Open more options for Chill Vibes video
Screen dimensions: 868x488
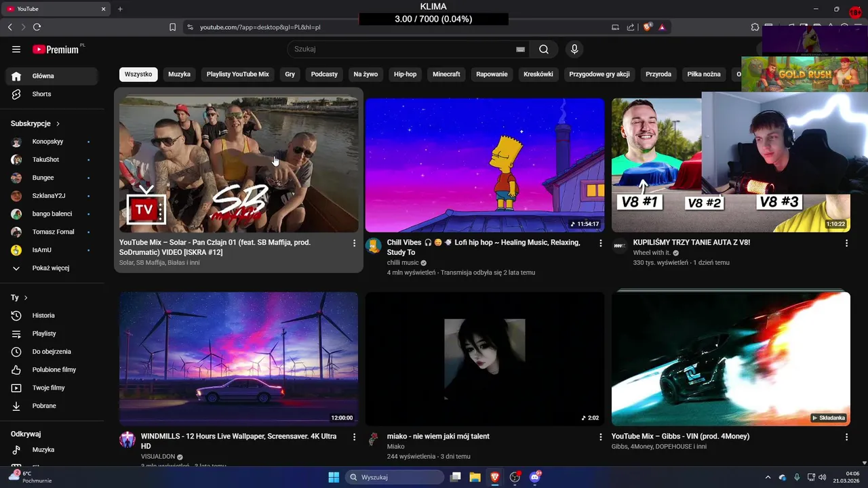tap(600, 243)
